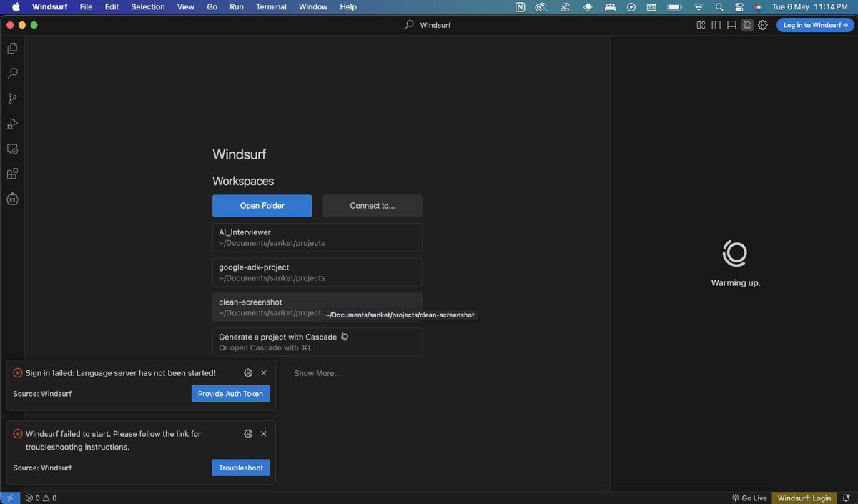Open the Extensions view
Image resolution: width=858 pixels, height=504 pixels.
coord(12,174)
